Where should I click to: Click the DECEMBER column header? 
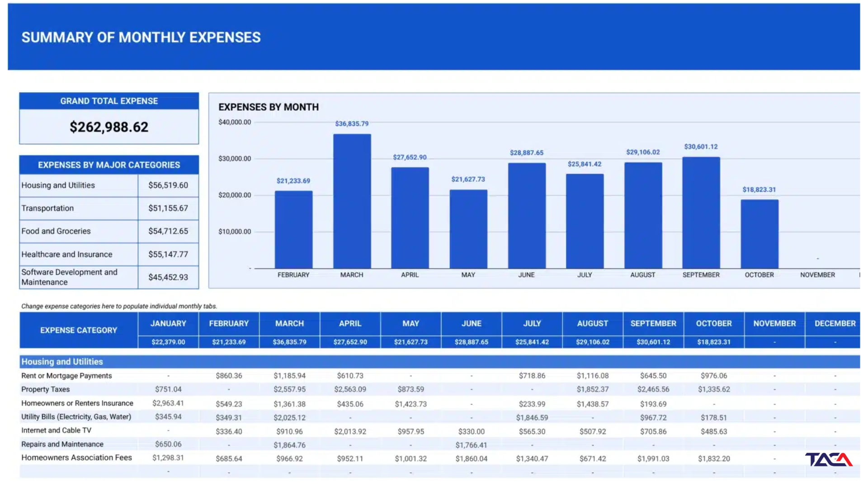point(833,324)
